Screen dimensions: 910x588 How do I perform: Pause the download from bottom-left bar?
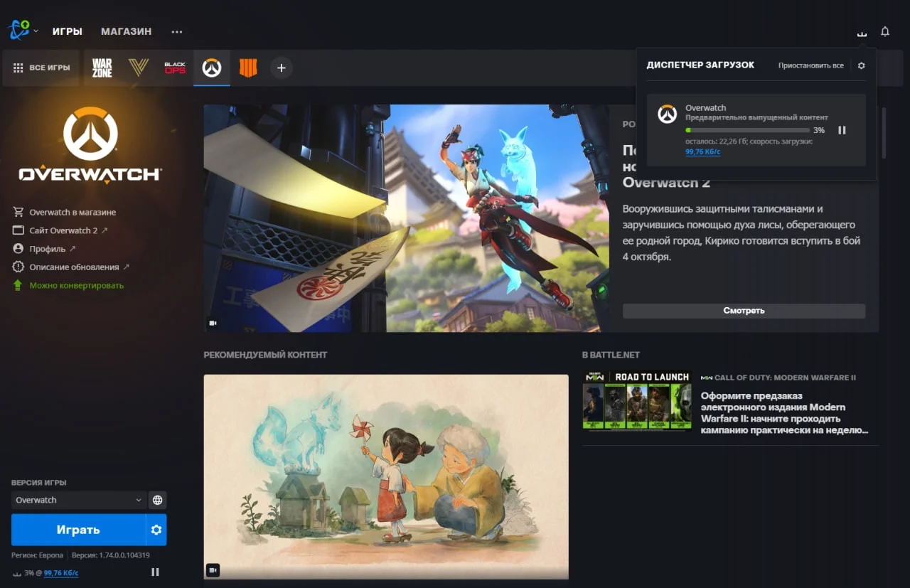pos(155,572)
